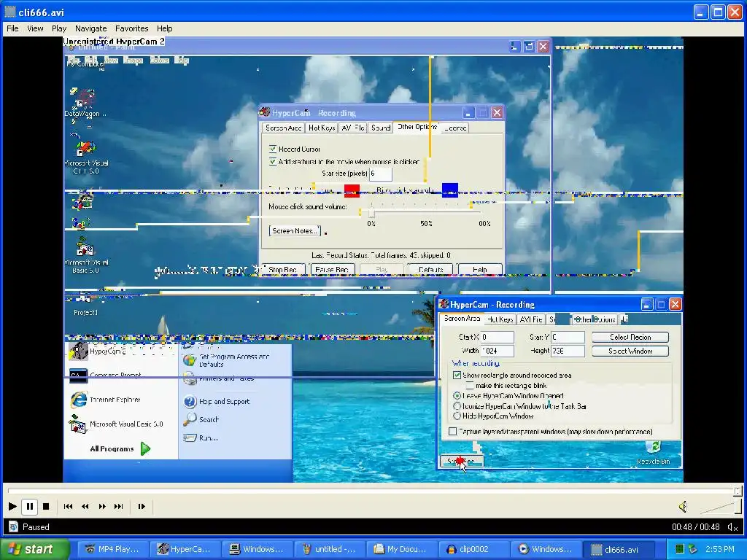Open the File menu
Screen dimensions: 747x560
click(x=12, y=28)
